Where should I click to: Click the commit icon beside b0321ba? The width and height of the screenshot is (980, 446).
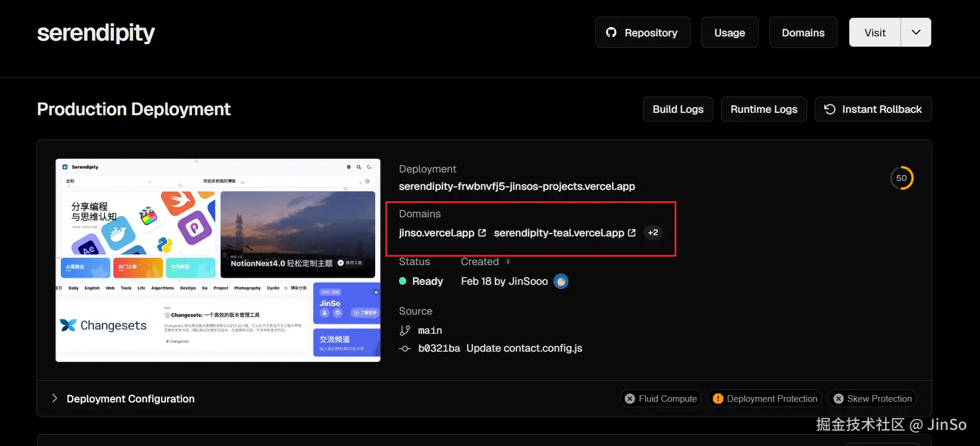click(x=405, y=349)
